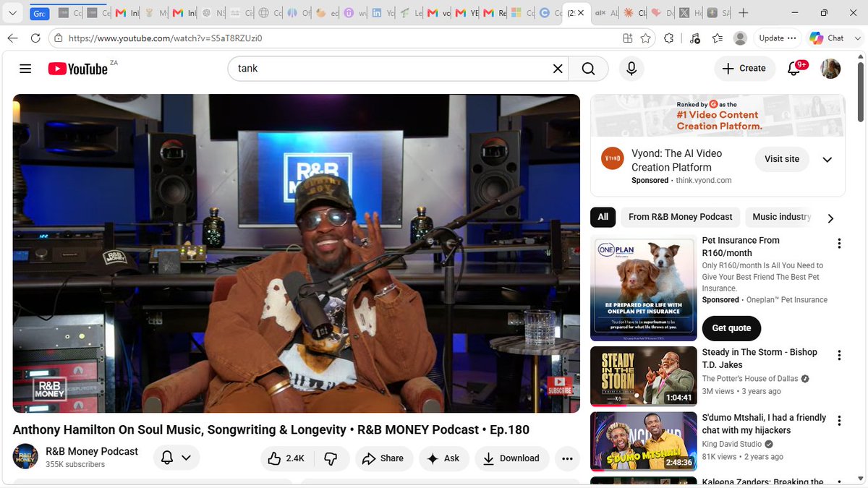Open The Potter's House of Dallas channel
This screenshot has width=868, height=488.
[750, 379]
